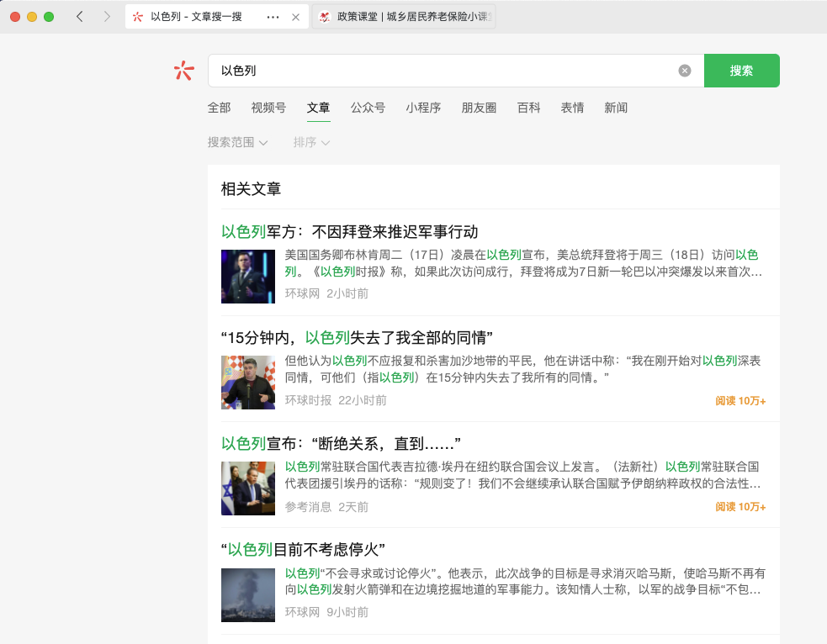Screen dimensions: 827x644
Task: Select the 视频号 category tab
Action: tap(268, 108)
